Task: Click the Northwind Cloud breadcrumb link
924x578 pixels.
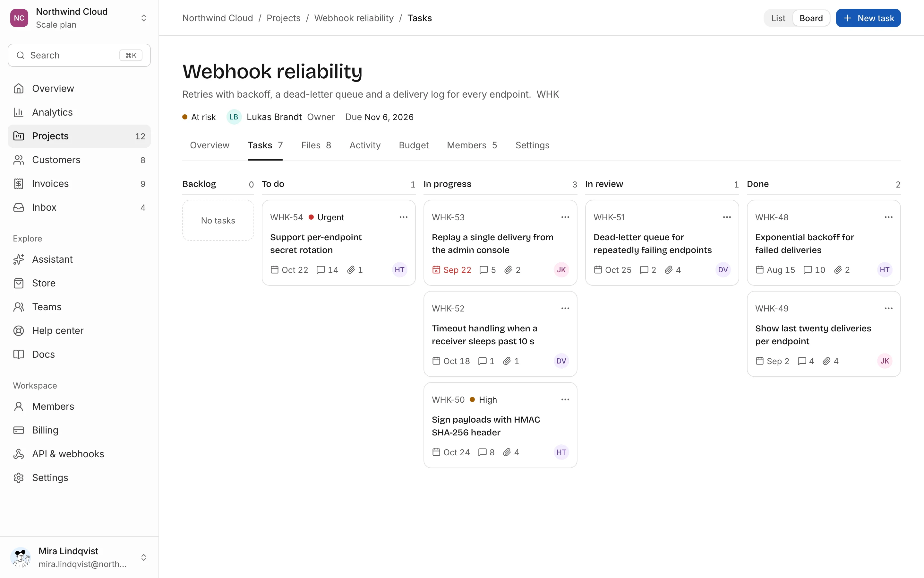Action: [x=218, y=18]
